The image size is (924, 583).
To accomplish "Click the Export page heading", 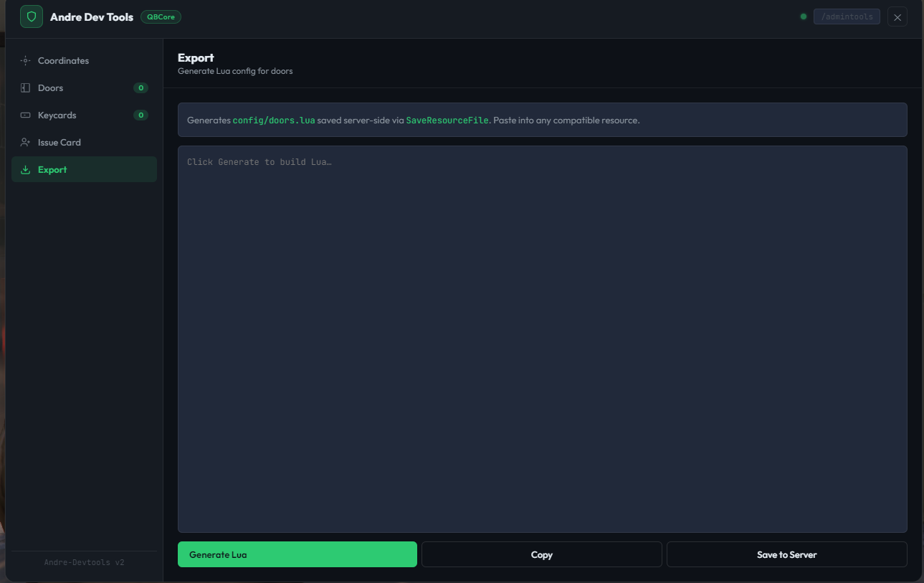I will click(x=196, y=58).
